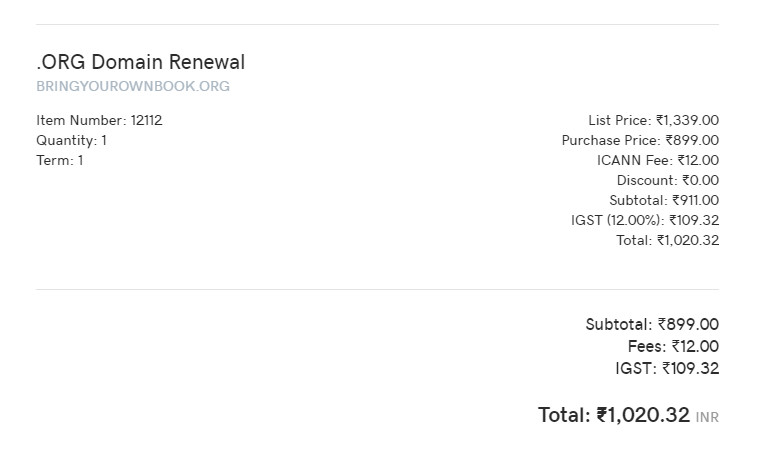This screenshot has height=456, width=760.
Task: Click the item Subtotal ₹911.00 line
Action: pos(664,200)
